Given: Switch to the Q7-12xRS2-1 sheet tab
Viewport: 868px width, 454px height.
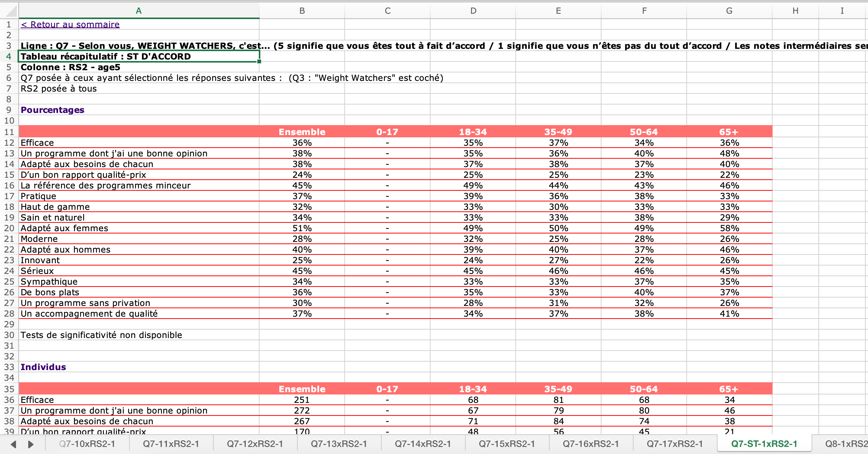Looking at the screenshot, I should [255, 444].
